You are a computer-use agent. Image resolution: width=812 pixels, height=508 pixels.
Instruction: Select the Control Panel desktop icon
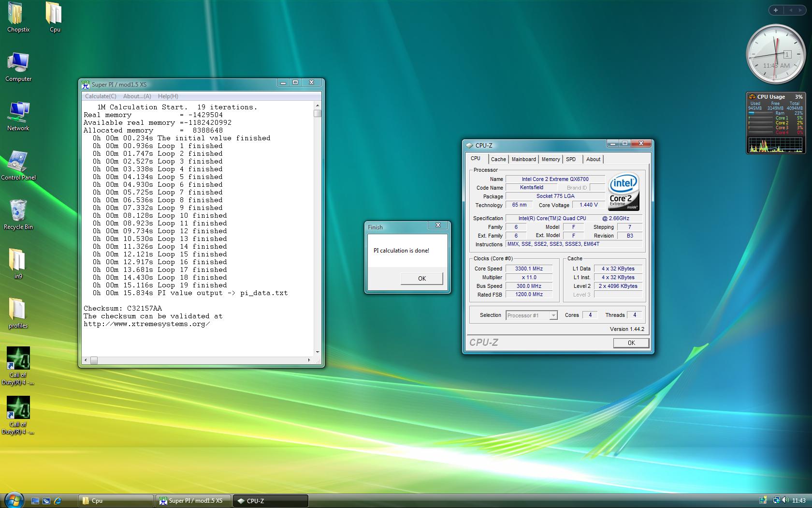(18, 165)
